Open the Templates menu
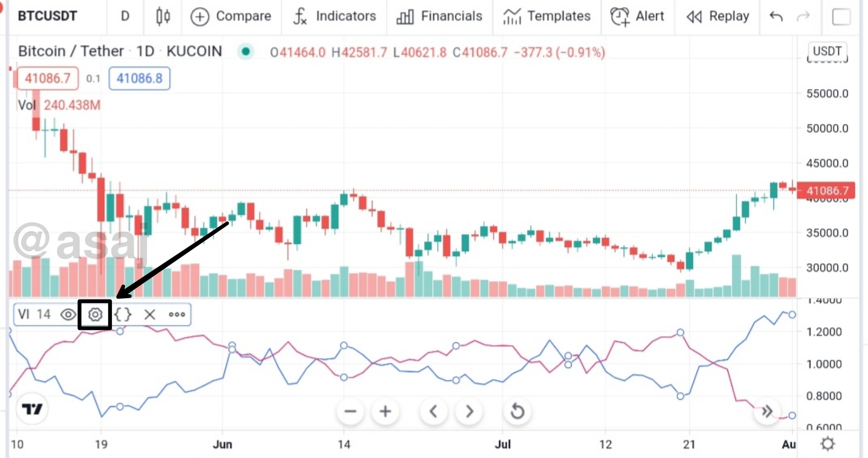 click(x=547, y=17)
